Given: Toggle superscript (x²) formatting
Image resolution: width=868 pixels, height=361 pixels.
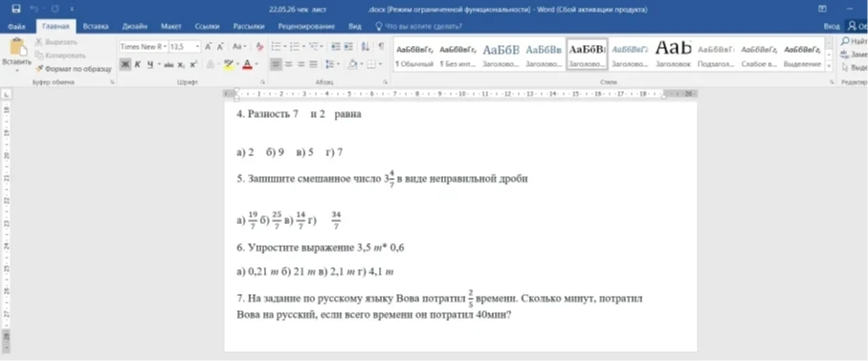Looking at the screenshot, I should pyautogui.click(x=193, y=65).
